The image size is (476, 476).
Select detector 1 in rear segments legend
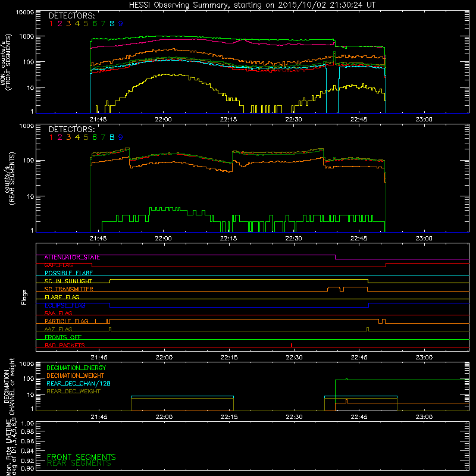51,137
